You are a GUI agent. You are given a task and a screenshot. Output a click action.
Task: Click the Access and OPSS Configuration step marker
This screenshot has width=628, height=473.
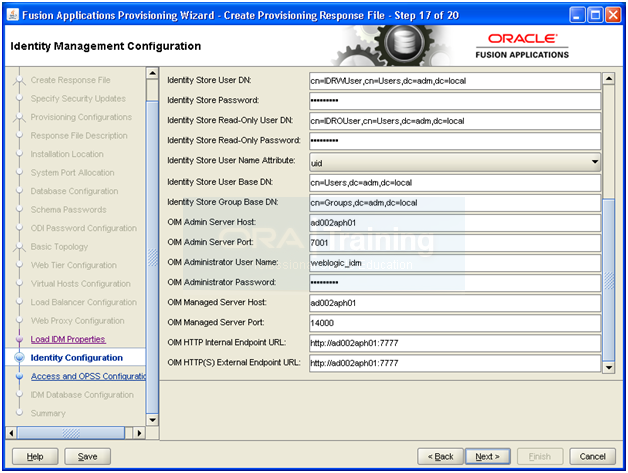(x=19, y=376)
